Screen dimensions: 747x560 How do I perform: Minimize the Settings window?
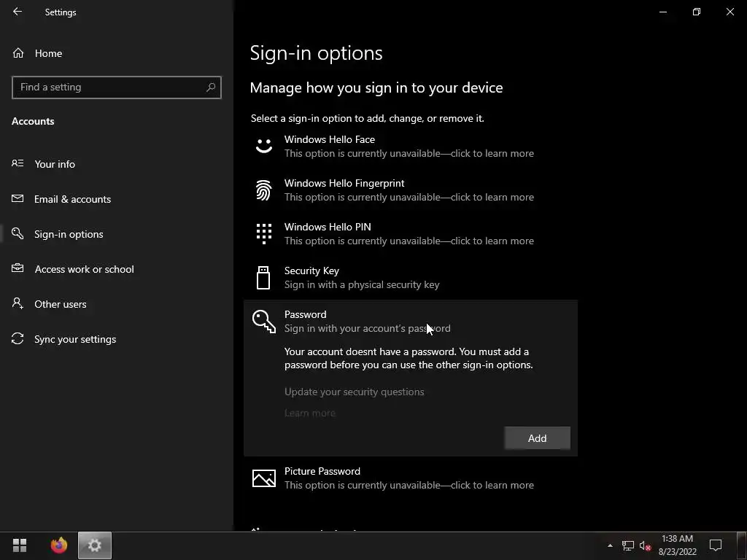coord(663,12)
